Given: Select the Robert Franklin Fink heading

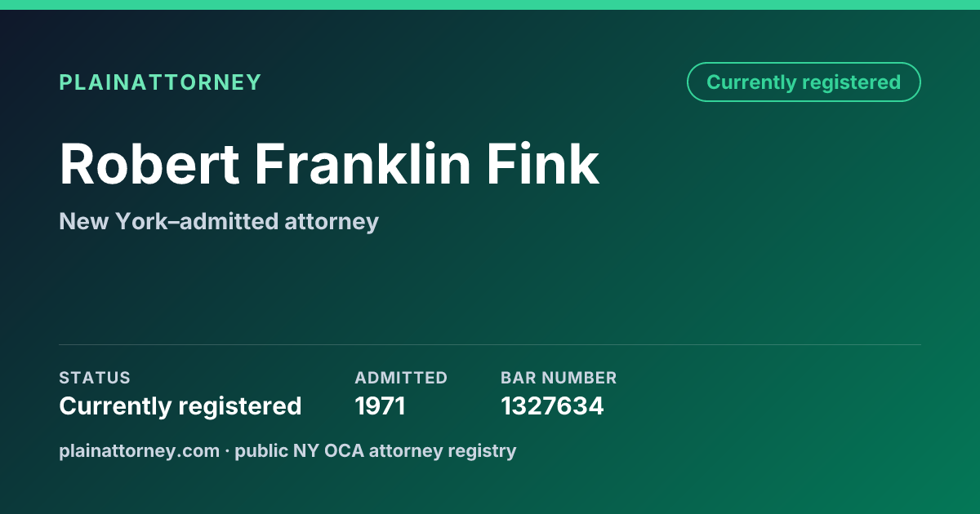Looking at the screenshot, I should point(329,164).
